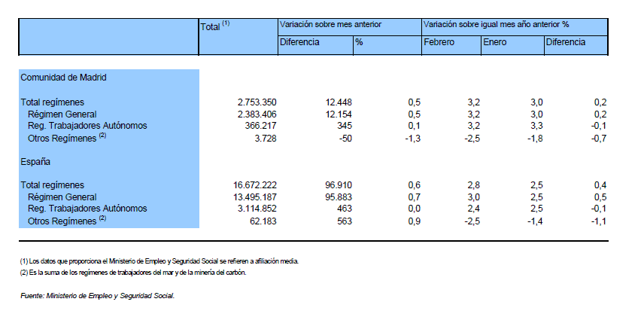
Task: Select the value 13.495.187
Action: click(254, 197)
